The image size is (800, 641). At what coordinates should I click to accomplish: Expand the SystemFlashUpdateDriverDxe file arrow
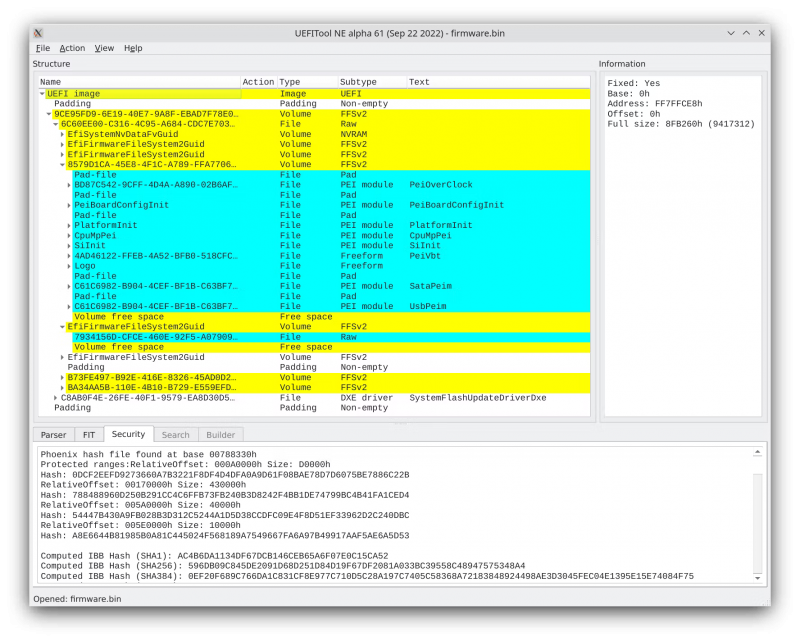(x=56, y=398)
